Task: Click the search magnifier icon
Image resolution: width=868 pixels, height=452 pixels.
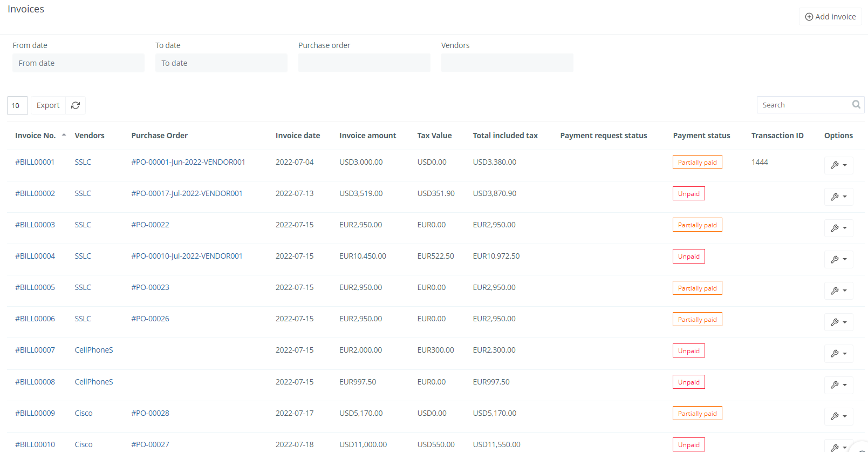Action: [856, 105]
